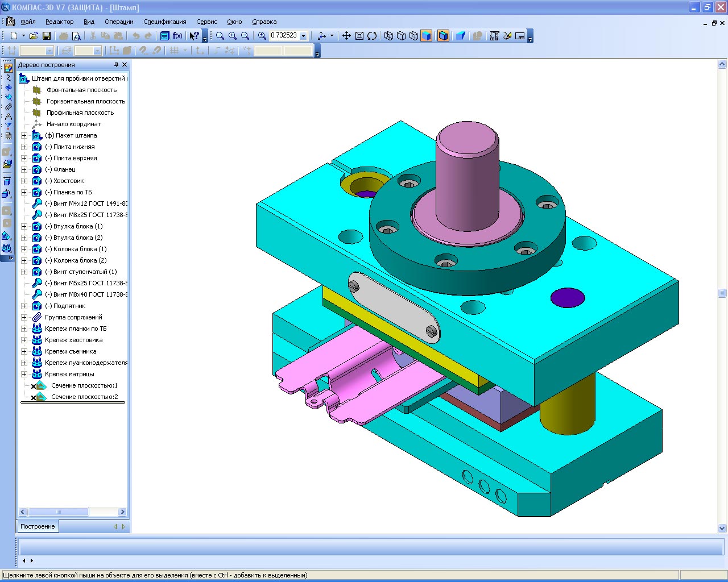Select Фронтальная плоскость in tree
The width and height of the screenshot is (728, 582).
(x=81, y=90)
